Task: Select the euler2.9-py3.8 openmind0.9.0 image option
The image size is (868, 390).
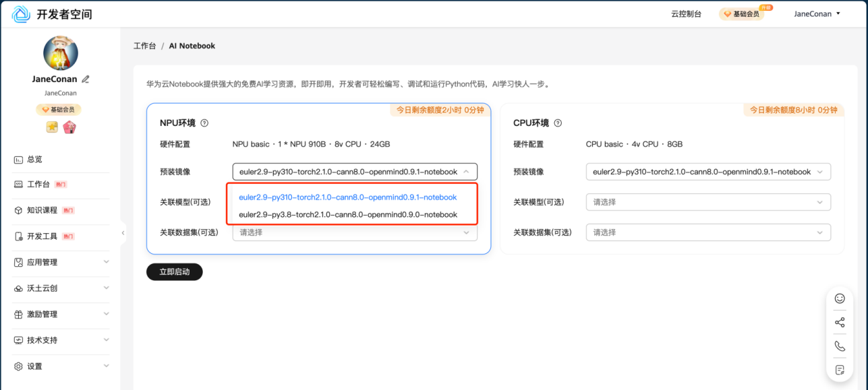Action: pos(348,214)
